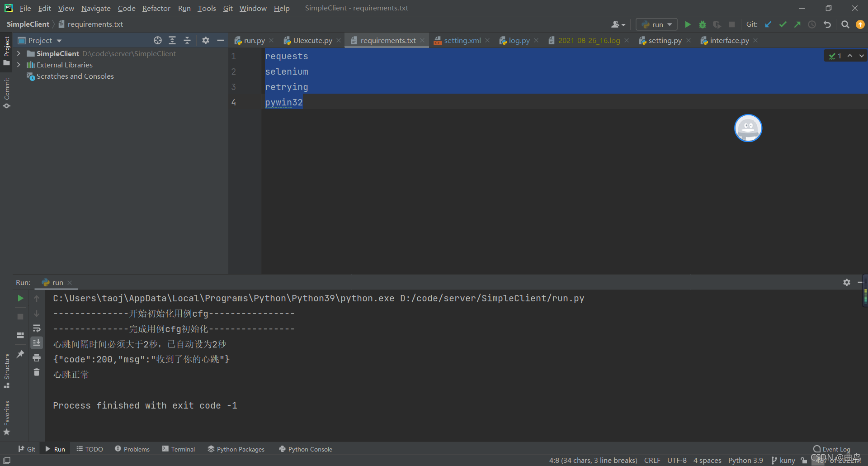Toggle the Structure side panel

coord(6,371)
